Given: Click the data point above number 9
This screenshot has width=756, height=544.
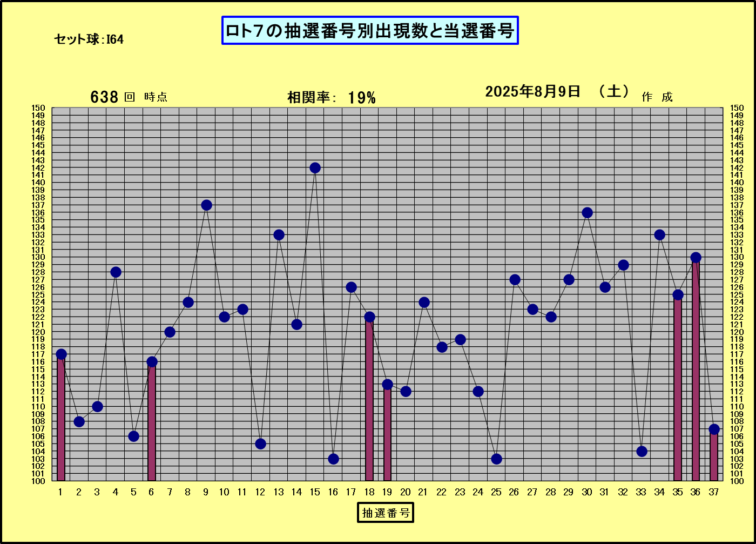Looking at the screenshot, I should point(206,205).
